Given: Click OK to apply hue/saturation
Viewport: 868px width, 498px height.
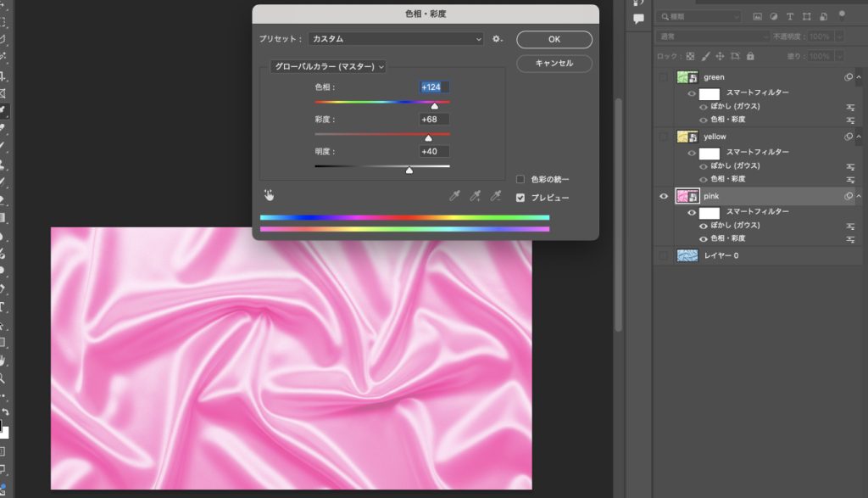Looking at the screenshot, I should (x=554, y=39).
